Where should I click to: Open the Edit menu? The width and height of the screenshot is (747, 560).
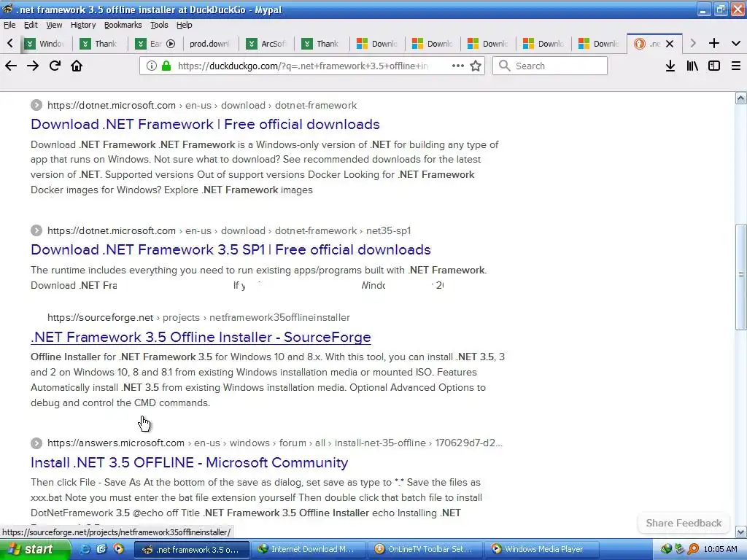(31, 25)
